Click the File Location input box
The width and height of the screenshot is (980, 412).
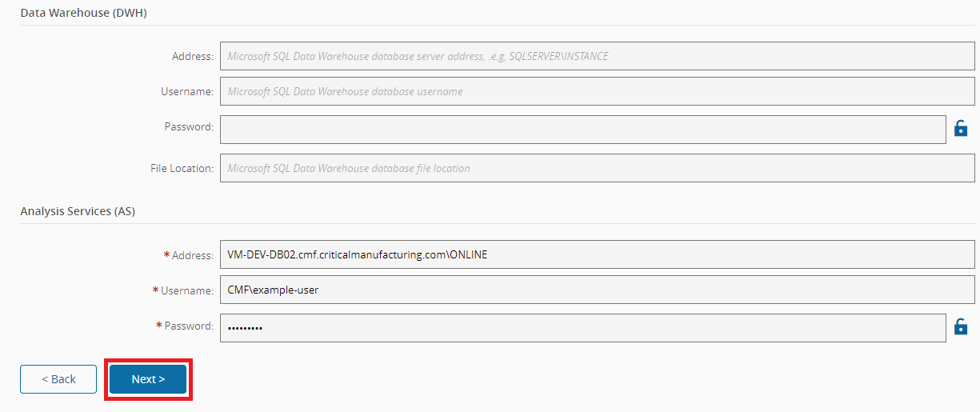tap(597, 168)
